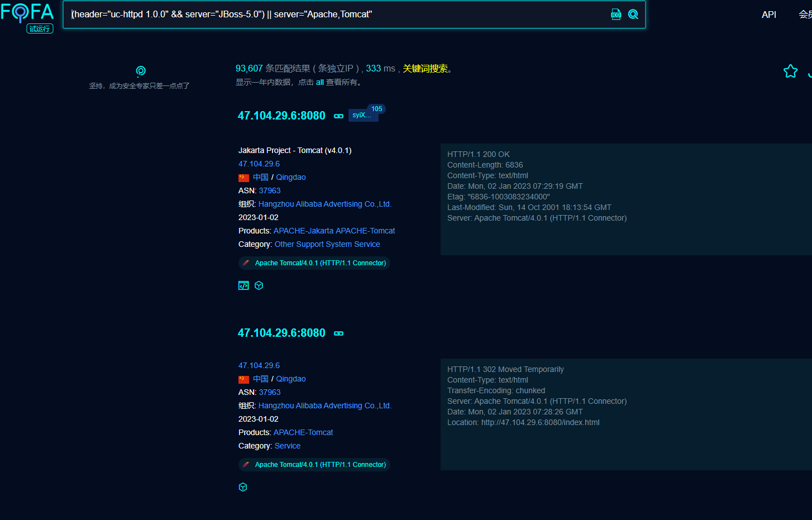Click the 'HTTP/1.1 302 Moved Temporarily' line
Viewport: 812px width, 520px height.
point(505,369)
